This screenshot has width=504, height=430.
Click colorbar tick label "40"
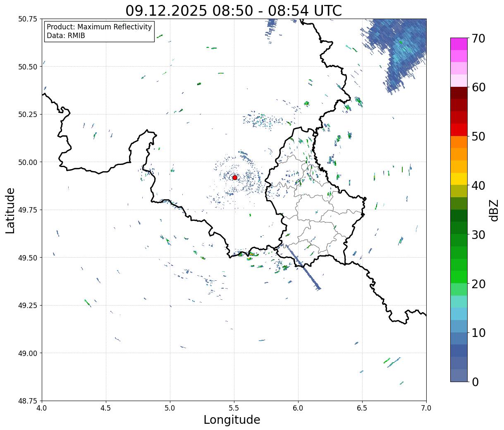478,186
